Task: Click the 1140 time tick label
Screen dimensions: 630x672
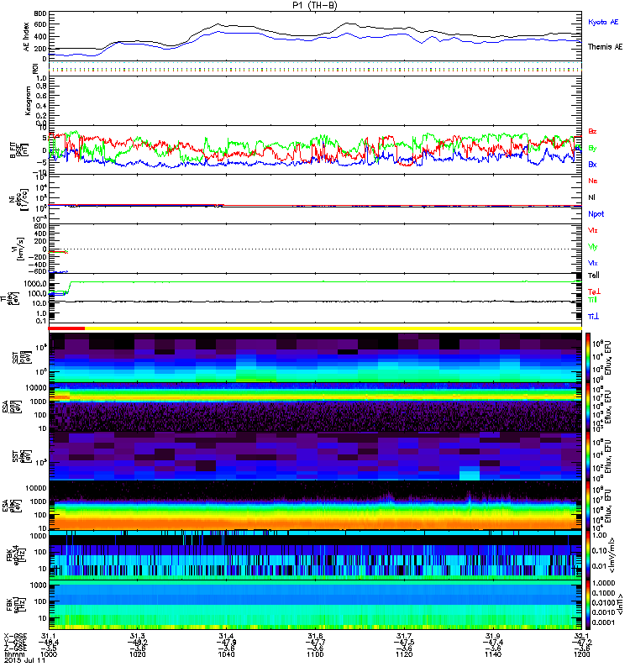Action: (x=492, y=659)
